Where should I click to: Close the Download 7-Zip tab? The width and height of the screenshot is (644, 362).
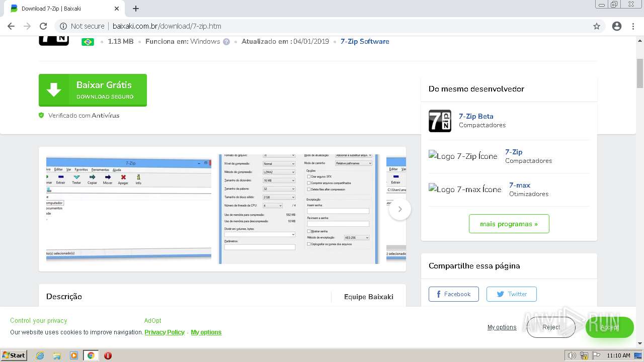click(116, 9)
